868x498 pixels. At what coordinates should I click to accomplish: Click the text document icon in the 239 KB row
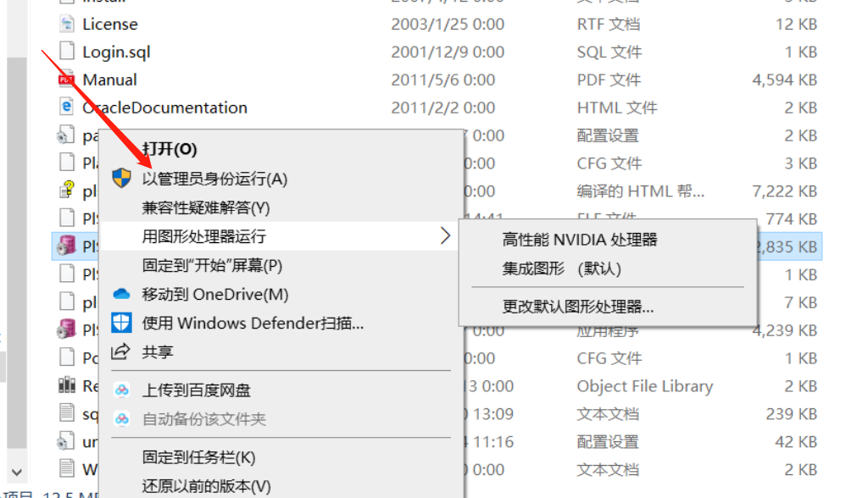pos(67,412)
